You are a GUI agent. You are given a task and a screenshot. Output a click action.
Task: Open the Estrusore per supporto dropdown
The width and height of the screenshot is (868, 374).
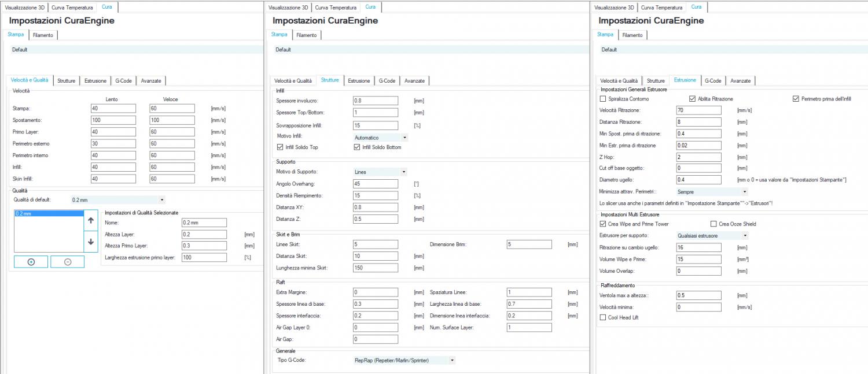[712, 236]
